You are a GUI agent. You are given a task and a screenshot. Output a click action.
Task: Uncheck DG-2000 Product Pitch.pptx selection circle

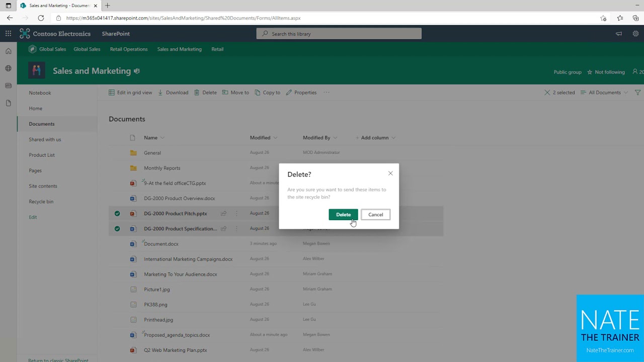pyautogui.click(x=117, y=214)
